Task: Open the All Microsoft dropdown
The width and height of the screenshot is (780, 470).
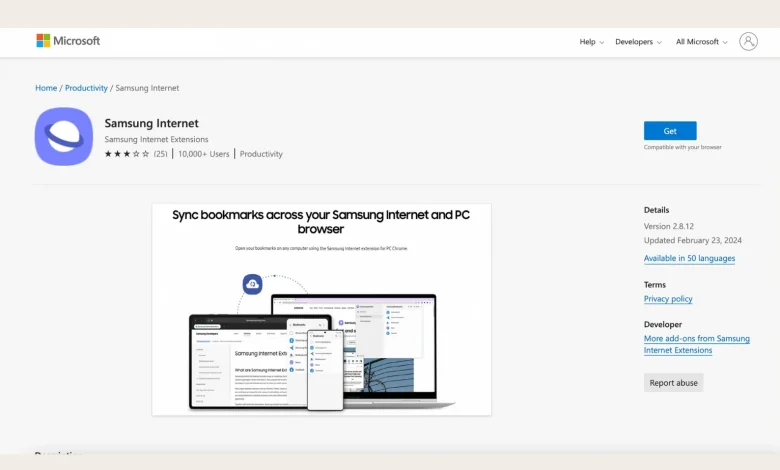Action: click(x=701, y=42)
